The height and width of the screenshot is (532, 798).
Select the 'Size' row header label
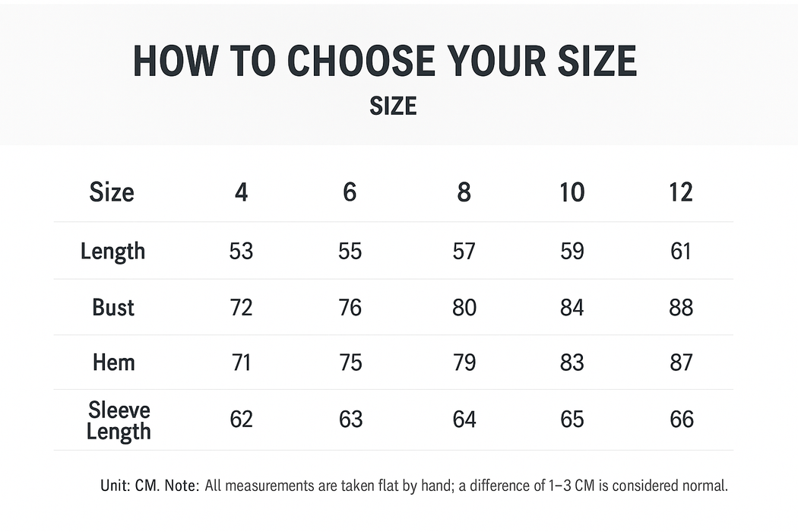(x=112, y=192)
